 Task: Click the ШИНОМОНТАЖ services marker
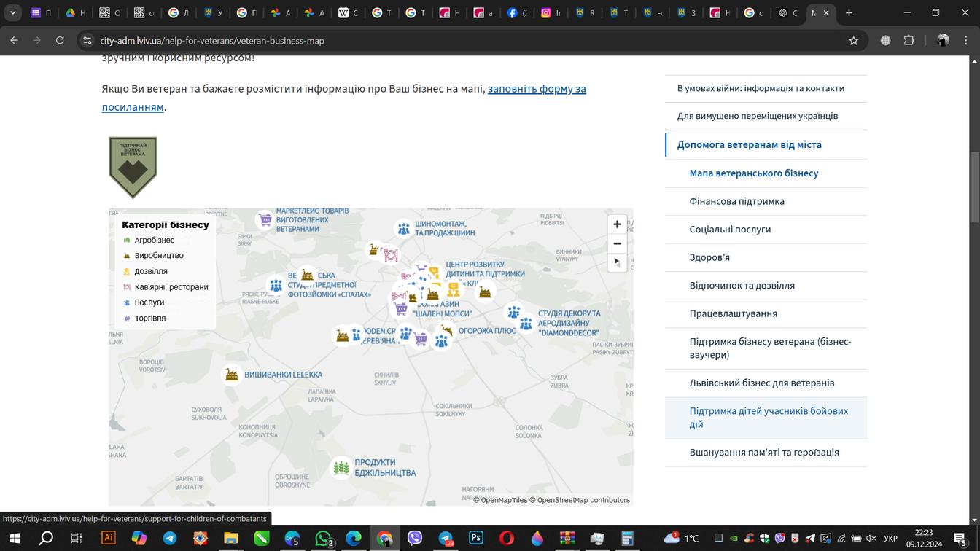(403, 229)
